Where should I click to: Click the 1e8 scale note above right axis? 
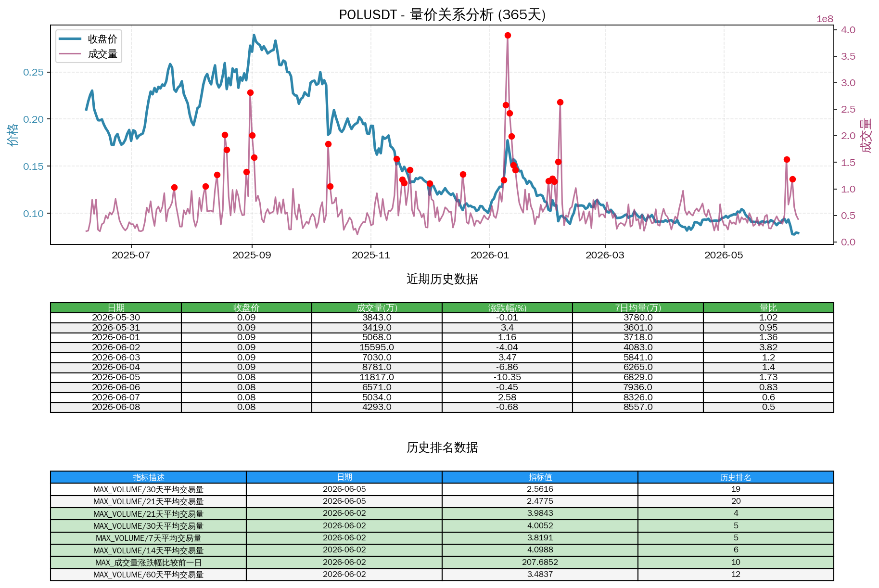coord(825,19)
